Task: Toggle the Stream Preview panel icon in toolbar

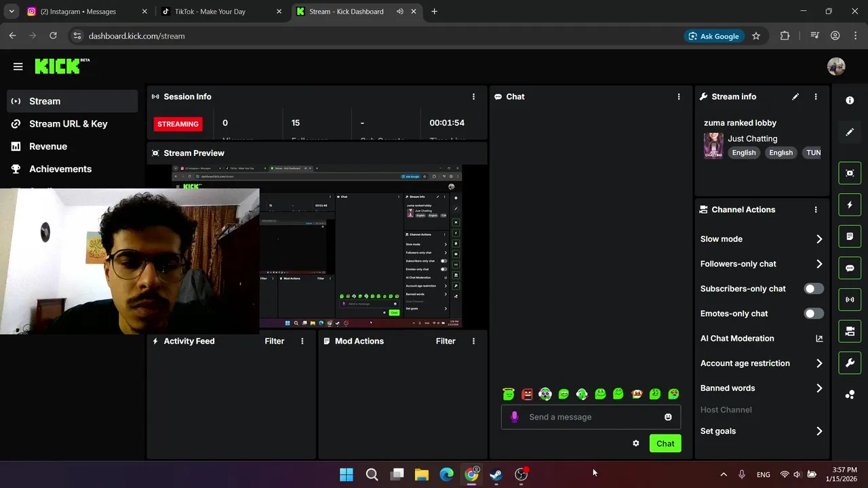Action: [850, 173]
